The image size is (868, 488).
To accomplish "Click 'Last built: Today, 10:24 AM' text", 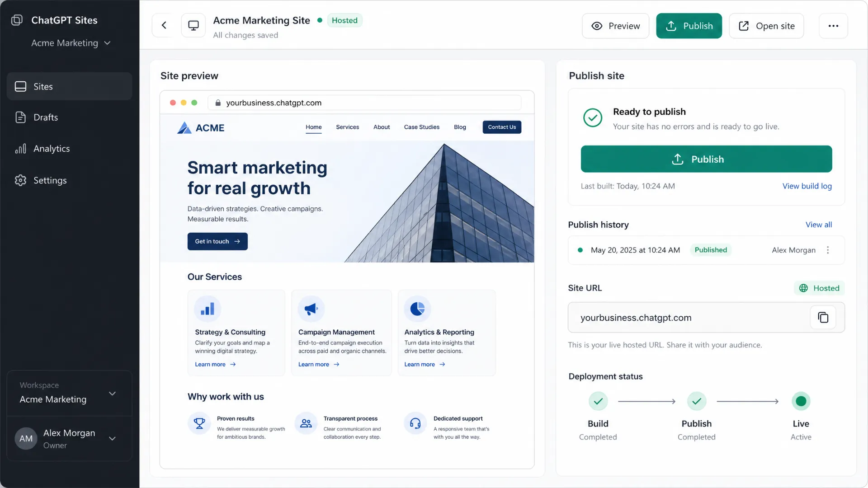I will 627,186.
